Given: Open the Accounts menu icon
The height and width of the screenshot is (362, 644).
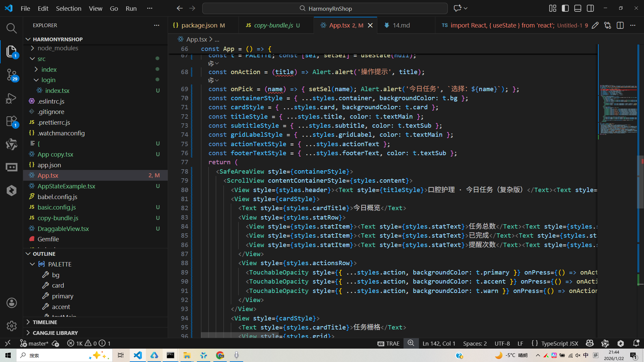Looking at the screenshot, I should tap(11, 303).
